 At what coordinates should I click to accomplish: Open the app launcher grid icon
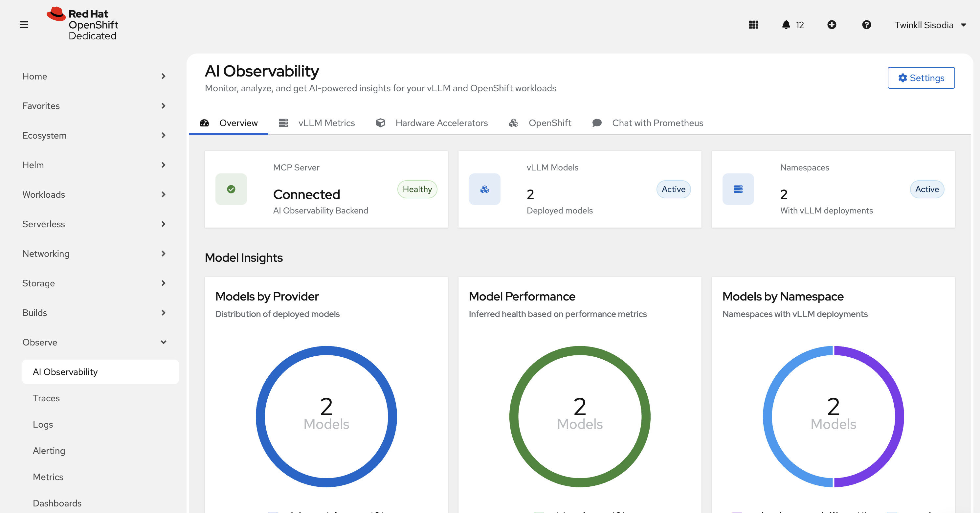[754, 24]
